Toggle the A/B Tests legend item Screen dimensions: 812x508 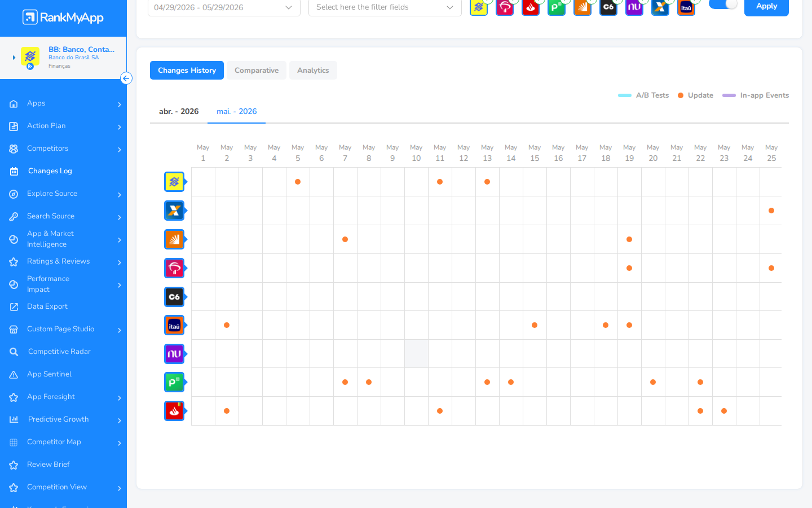pos(643,95)
